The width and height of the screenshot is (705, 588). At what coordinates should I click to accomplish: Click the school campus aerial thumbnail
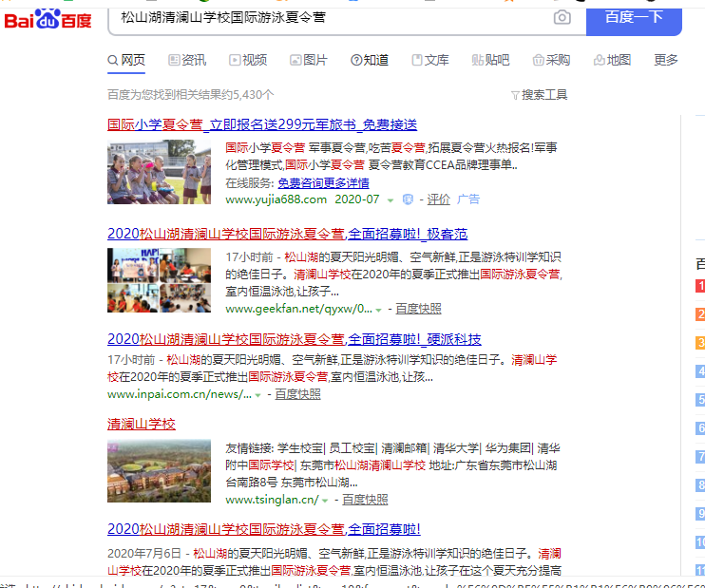(x=159, y=470)
